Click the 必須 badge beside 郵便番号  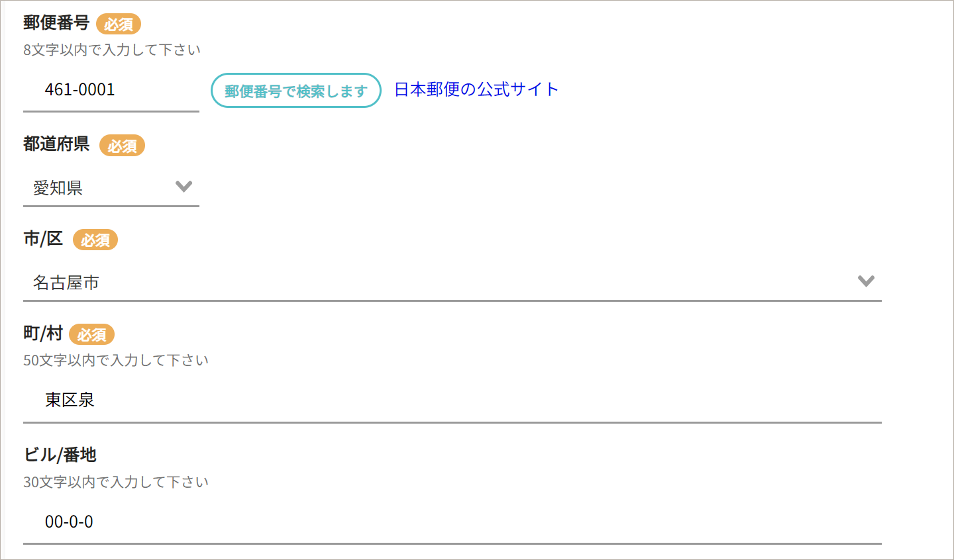[119, 24]
